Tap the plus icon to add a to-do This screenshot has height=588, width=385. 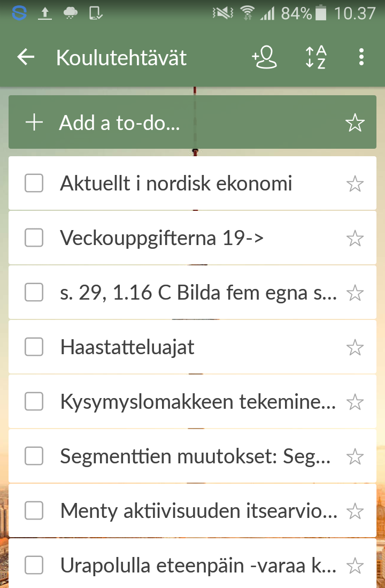coord(34,123)
